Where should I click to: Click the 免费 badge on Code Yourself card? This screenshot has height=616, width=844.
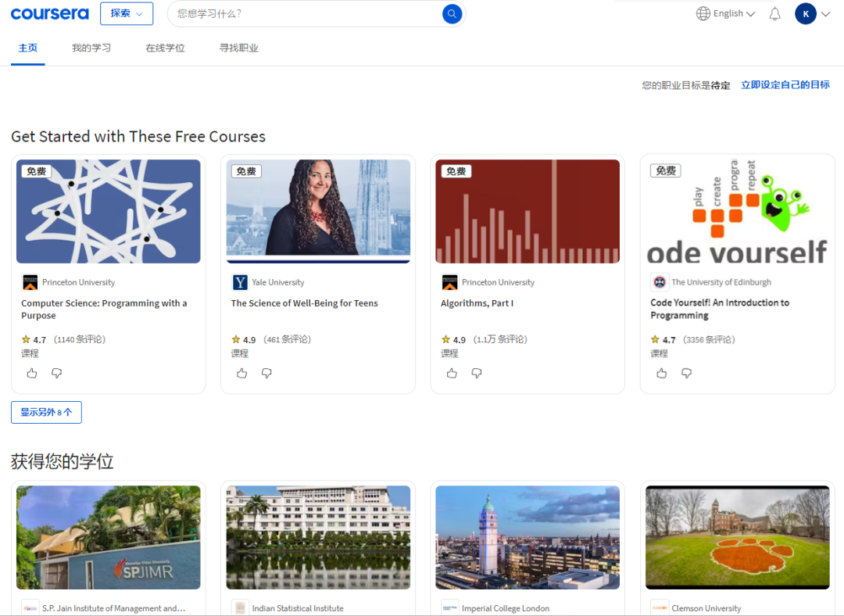point(666,170)
